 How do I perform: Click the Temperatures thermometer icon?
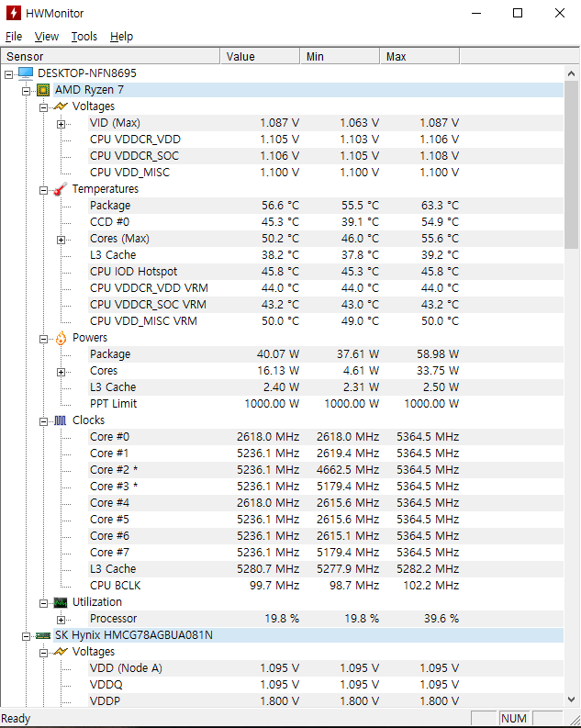coord(61,189)
